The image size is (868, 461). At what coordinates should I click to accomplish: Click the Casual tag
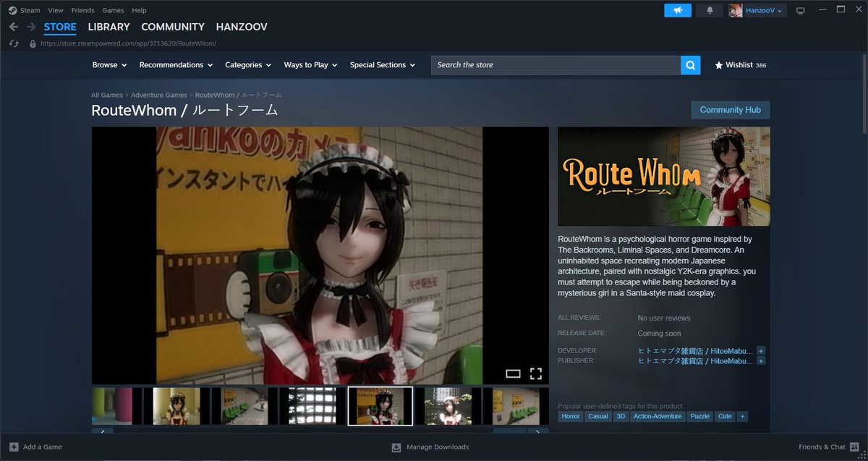click(598, 416)
